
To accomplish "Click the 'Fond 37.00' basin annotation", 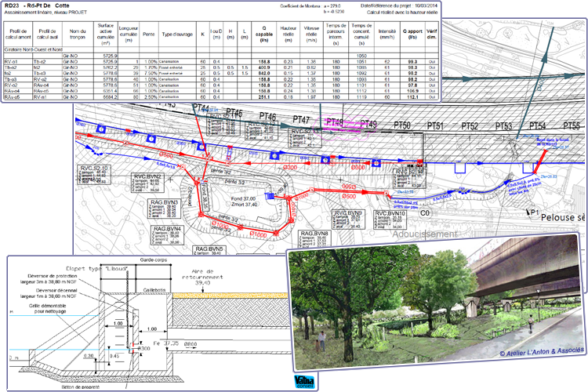I will (243, 198).
